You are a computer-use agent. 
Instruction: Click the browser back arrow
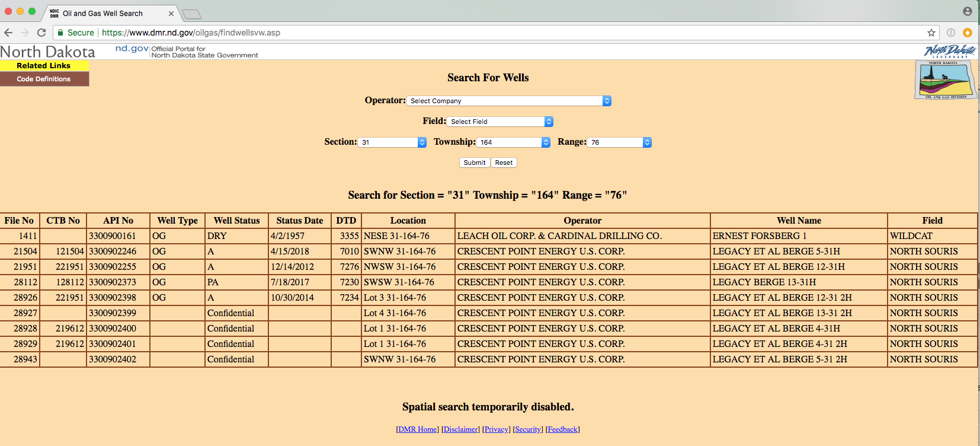coord(8,33)
